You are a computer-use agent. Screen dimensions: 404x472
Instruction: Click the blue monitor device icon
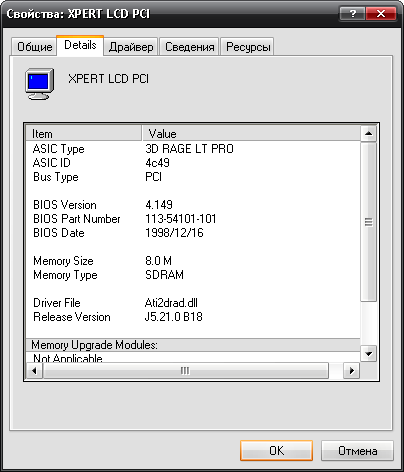(x=40, y=84)
